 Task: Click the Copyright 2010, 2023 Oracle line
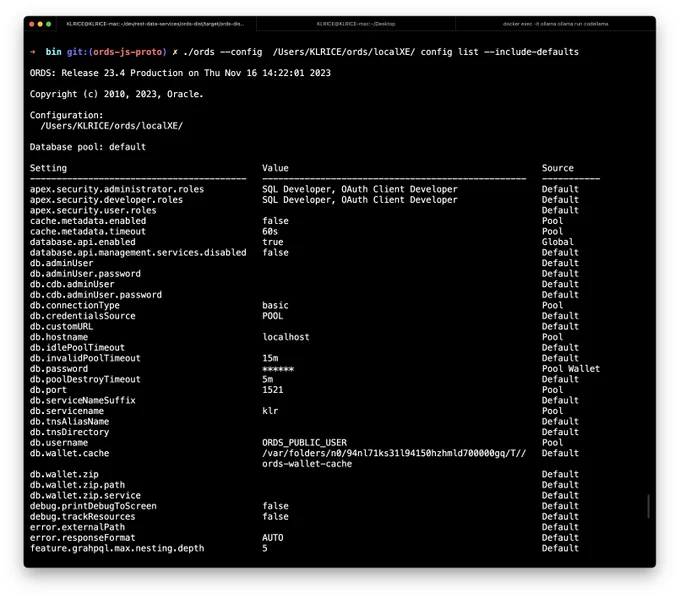tap(116, 94)
